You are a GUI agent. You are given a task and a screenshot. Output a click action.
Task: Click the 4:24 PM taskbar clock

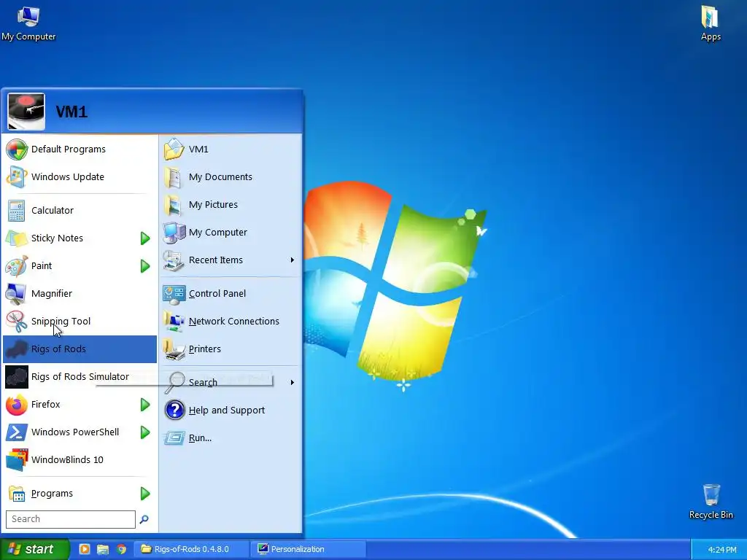pyautogui.click(x=722, y=550)
